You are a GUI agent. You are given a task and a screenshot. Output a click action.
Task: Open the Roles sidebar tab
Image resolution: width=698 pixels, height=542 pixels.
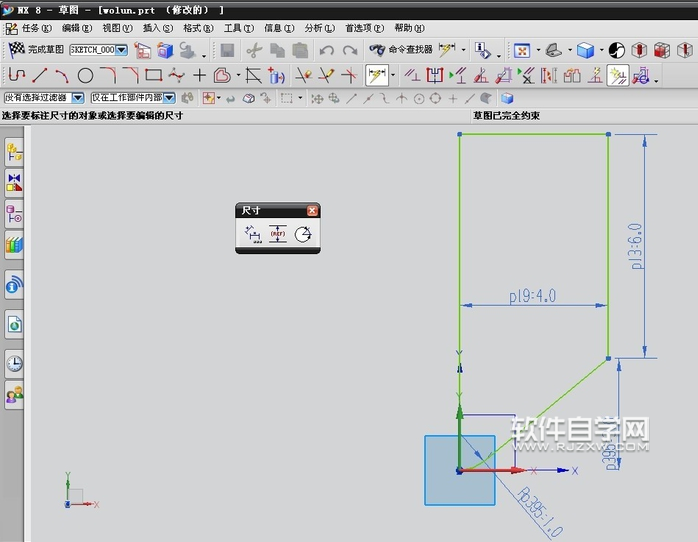[x=14, y=396]
